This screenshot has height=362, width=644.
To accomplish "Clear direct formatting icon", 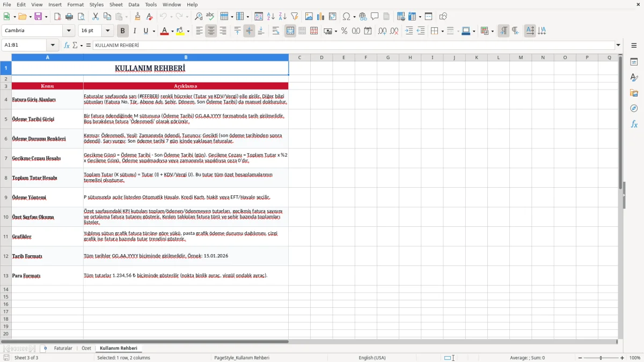I will tap(150, 17).
